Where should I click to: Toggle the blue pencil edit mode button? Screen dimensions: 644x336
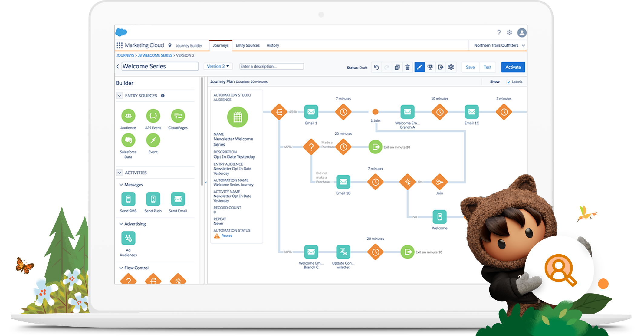(419, 67)
